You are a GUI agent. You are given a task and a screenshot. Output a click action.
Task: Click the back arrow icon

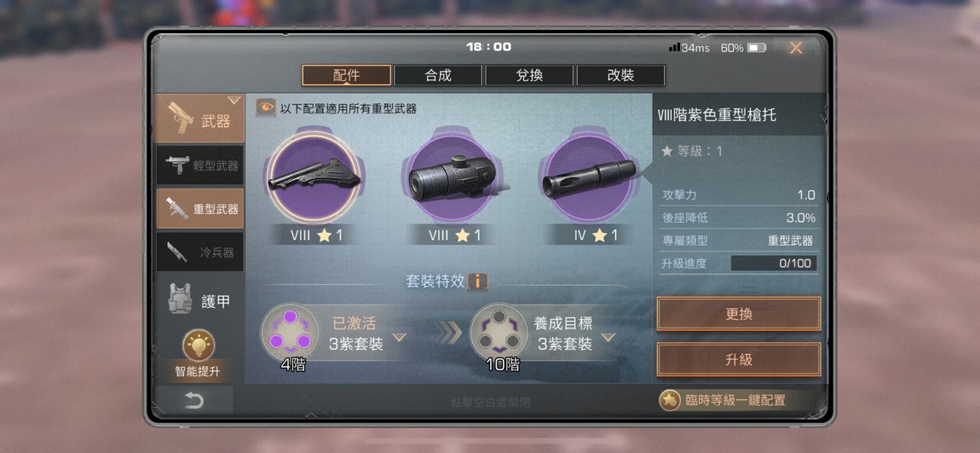tap(193, 400)
